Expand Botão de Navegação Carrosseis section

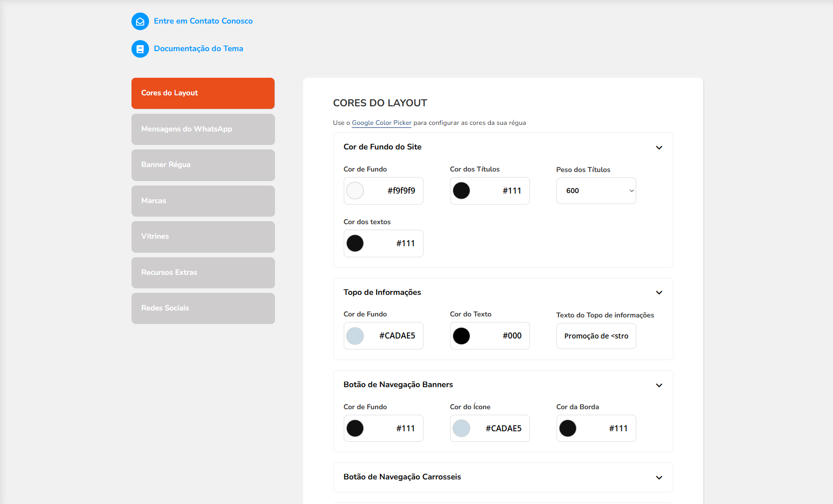point(659,477)
